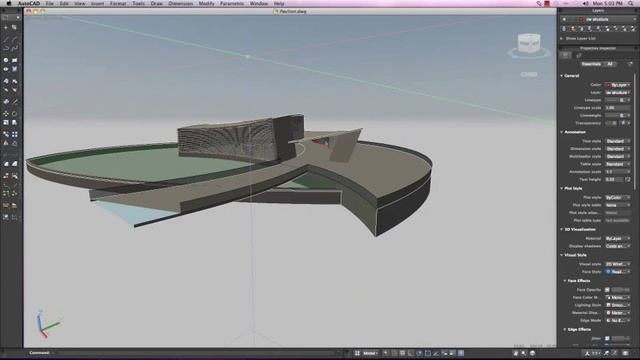This screenshot has width=640, height=360.
Task: Select the Rotate tool
Action: [15, 113]
